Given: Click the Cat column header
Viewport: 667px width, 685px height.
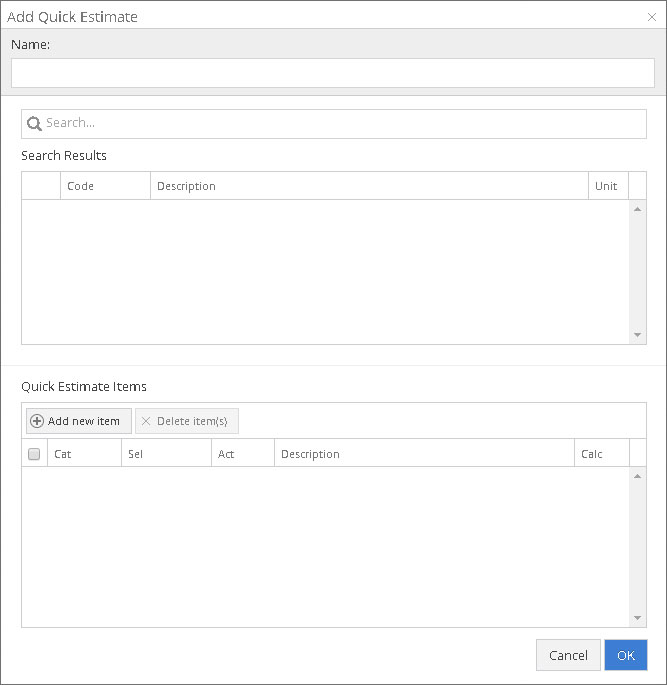Looking at the screenshot, I should coord(84,454).
